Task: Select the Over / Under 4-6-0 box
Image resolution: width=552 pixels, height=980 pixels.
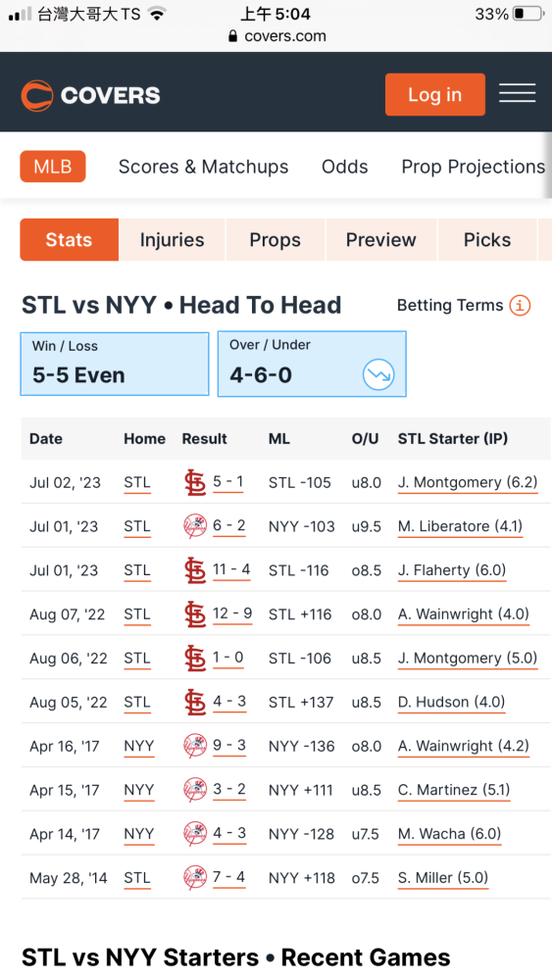Action: (312, 364)
